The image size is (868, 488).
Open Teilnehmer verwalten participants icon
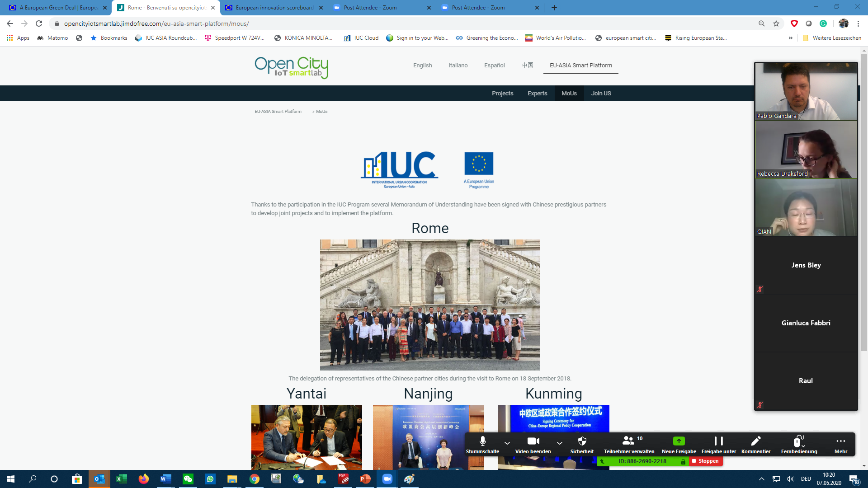[628, 441]
